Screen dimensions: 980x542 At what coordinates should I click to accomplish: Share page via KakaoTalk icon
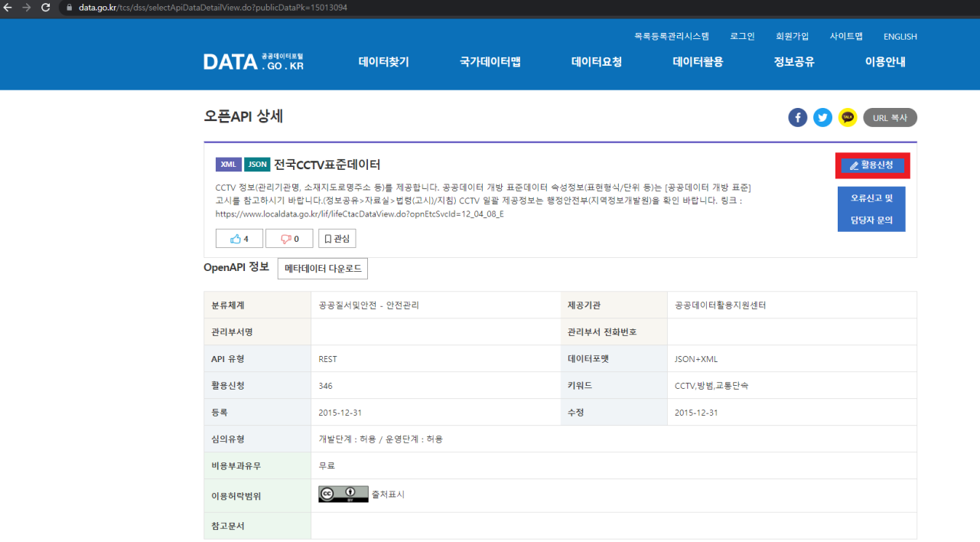point(848,118)
